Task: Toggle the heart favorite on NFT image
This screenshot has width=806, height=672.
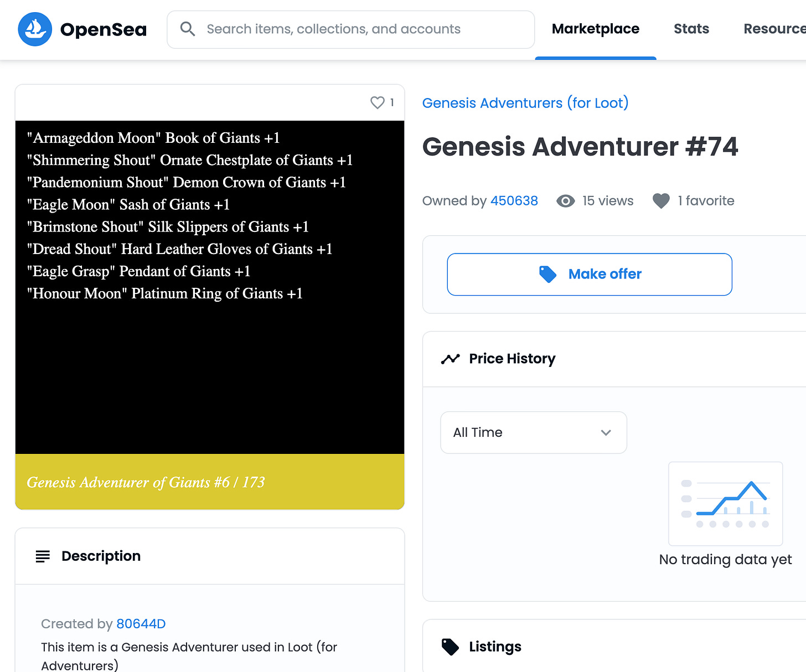Action: tap(378, 102)
